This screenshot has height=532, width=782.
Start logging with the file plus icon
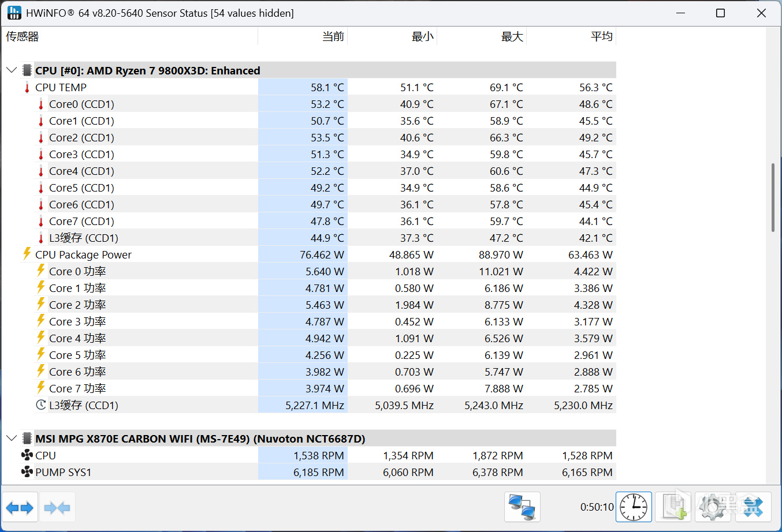coord(673,507)
